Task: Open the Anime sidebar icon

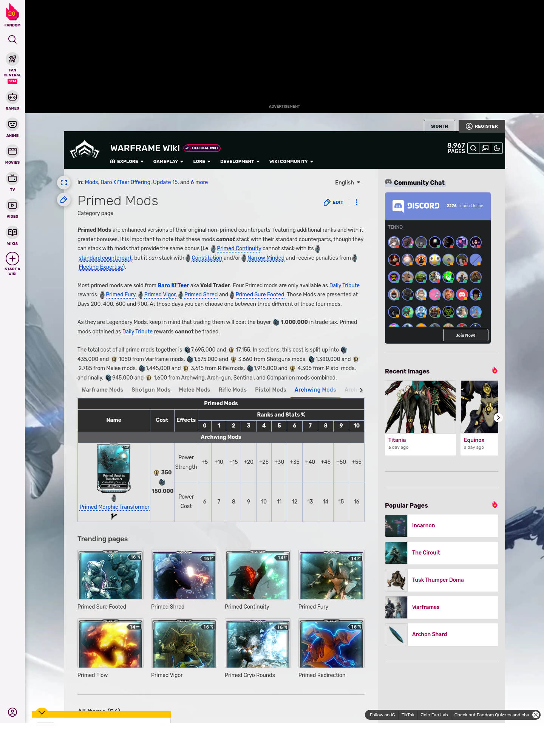Action: (x=12, y=124)
